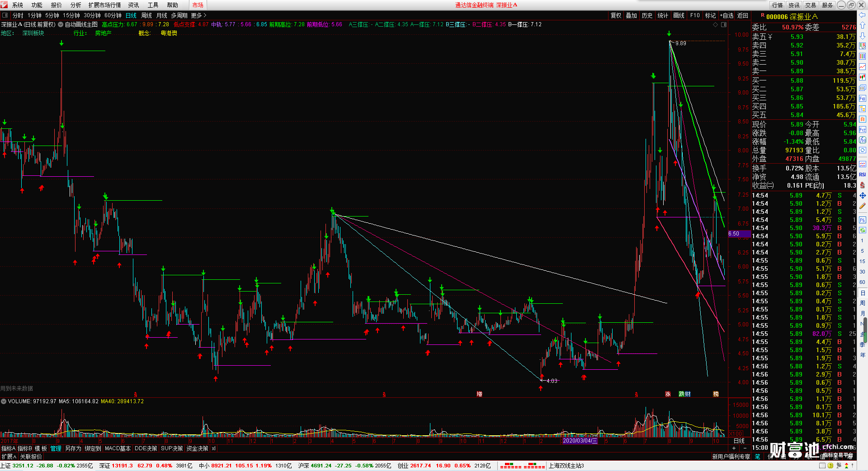Screen dimensions: 868x471
Task: Switch to 月线 monthly period
Action: (x=162, y=15)
